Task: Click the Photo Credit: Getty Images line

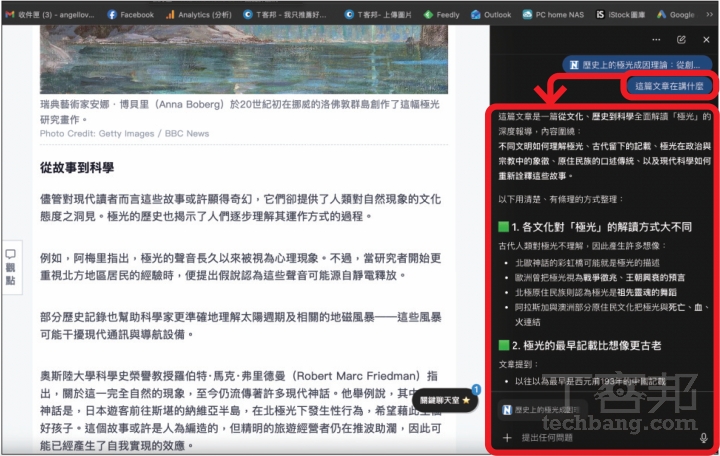Action: tap(124, 134)
